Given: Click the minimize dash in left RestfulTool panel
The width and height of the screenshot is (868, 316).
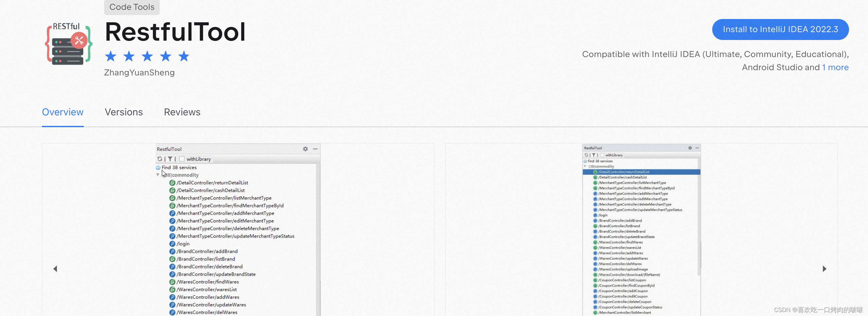Looking at the screenshot, I should coord(316,149).
